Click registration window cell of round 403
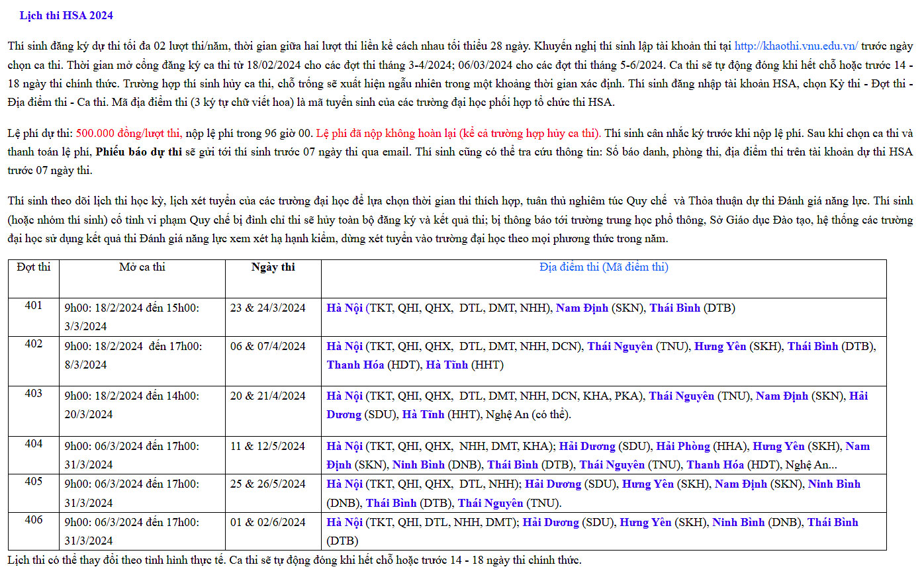 [x=142, y=411]
